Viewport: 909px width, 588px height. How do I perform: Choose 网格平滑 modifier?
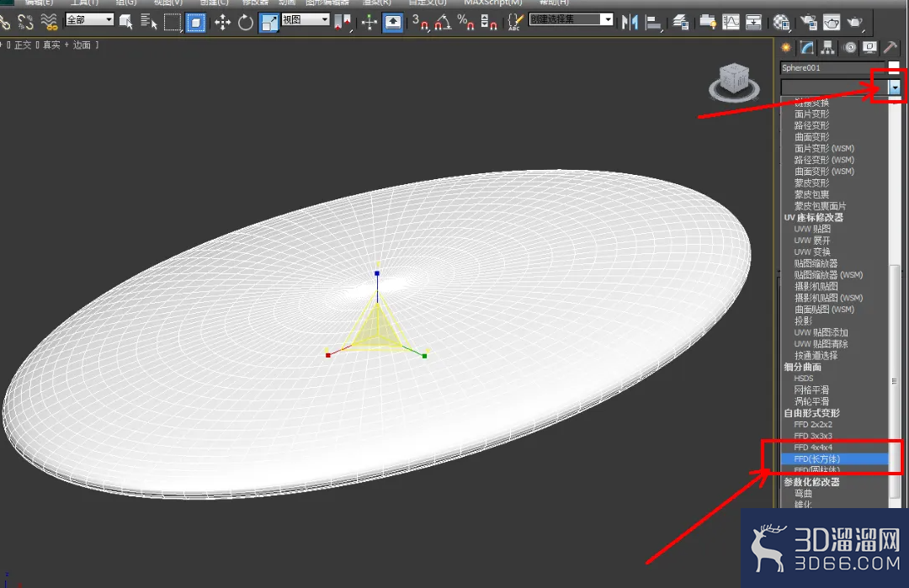834,389
